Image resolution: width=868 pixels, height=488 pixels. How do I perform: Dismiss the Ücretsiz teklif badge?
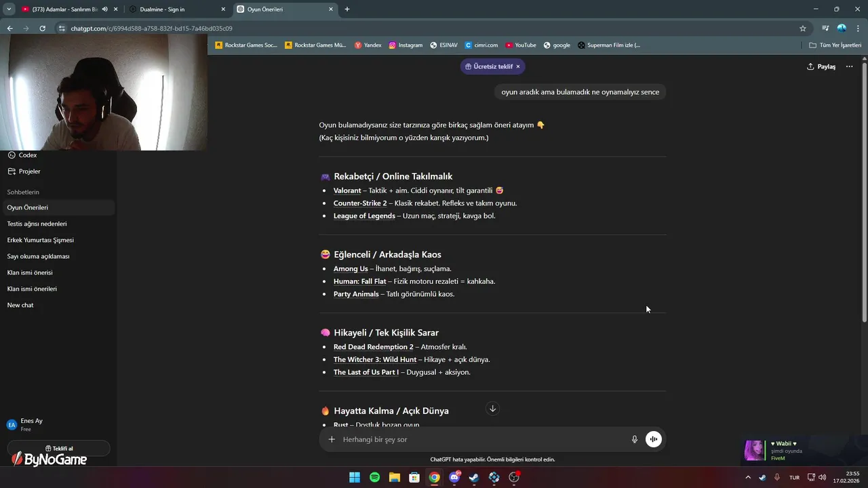[x=518, y=66]
